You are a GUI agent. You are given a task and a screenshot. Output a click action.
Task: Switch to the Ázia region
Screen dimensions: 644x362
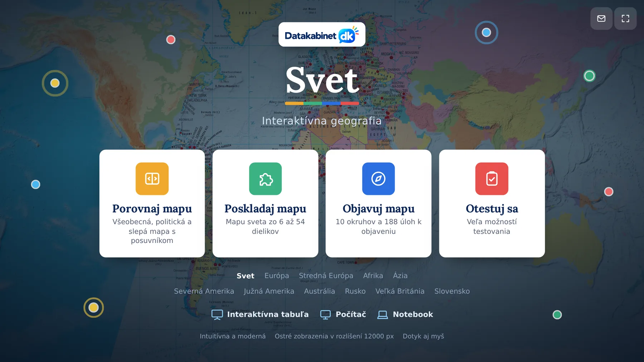tap(400, 275)
